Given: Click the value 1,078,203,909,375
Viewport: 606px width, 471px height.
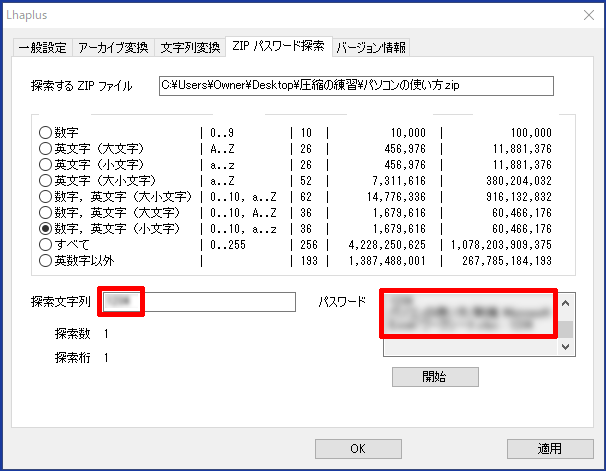Looking at the screenshot, I should coord(501,245).
